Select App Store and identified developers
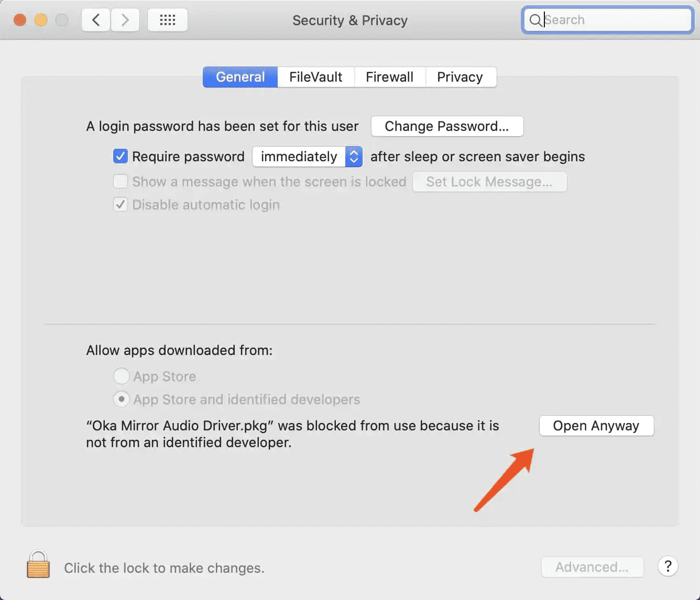This screenshot has height=600, width=700. pos(121,399)
